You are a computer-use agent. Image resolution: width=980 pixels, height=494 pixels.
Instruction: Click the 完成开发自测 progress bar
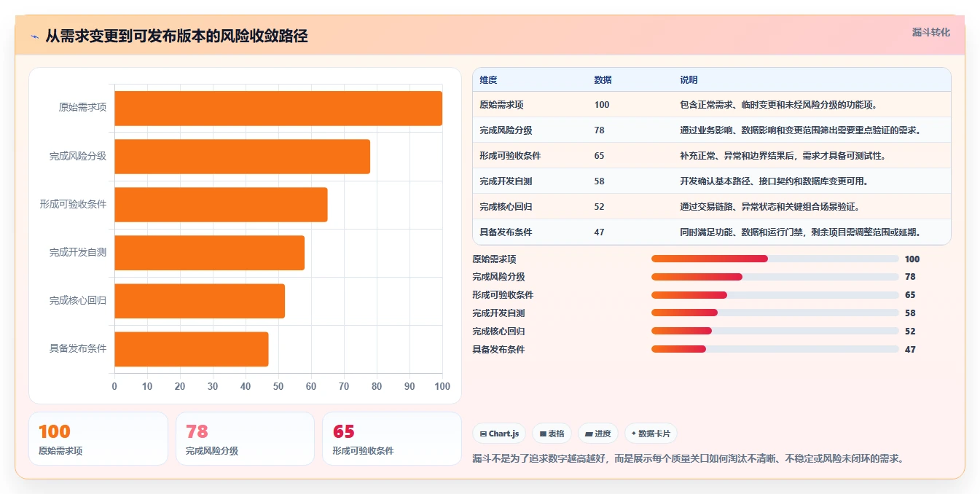775,313
